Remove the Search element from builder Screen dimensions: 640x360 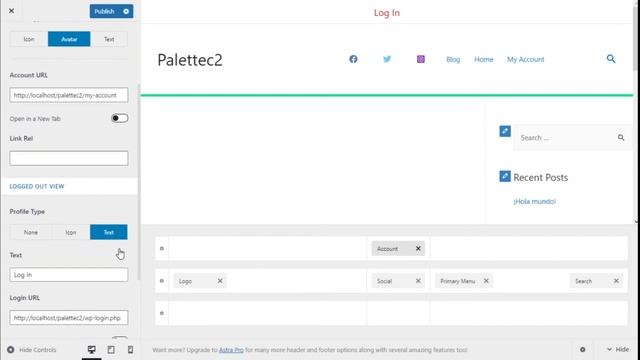616,281
